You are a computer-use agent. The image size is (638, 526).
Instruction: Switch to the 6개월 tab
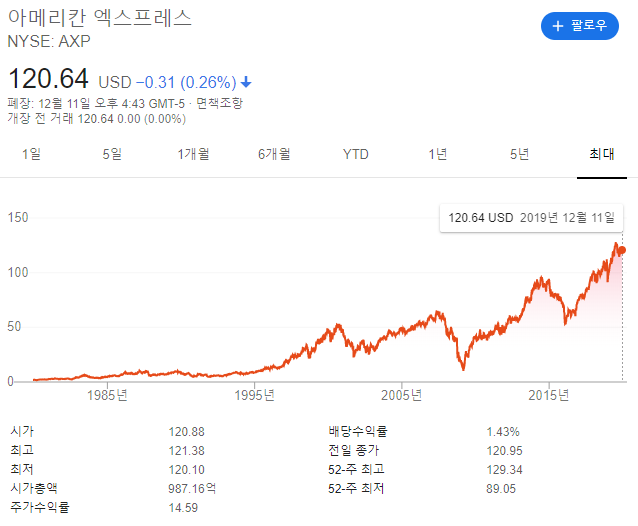pyautogui.click(x=274, y=154)
